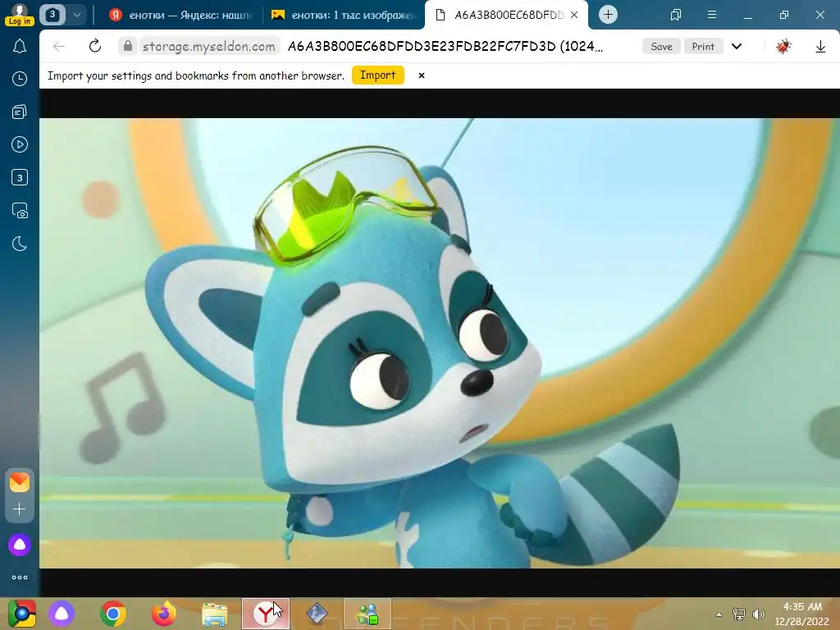840x630 pixels.
Task: Click Yandex Browser taskbar button
Action: click(266, 614)
